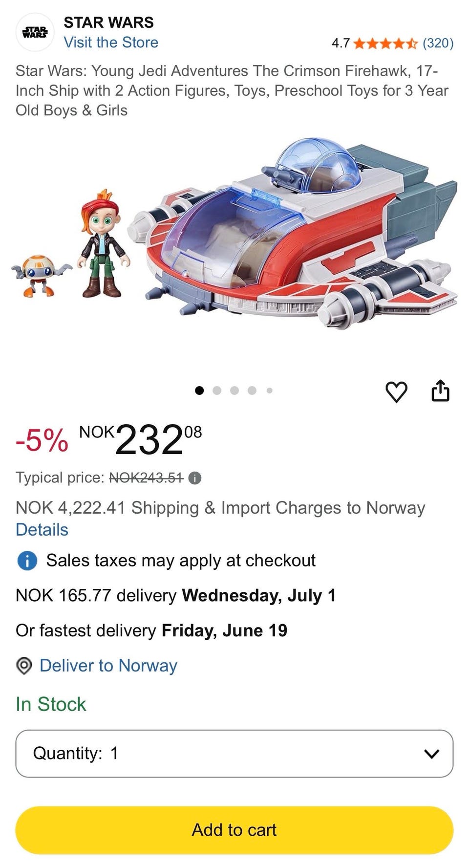The height and width of the screenshot is (868, 469).
Task: Open the typical price info icon
Action: pyautogui.click(x=195, y=478)
